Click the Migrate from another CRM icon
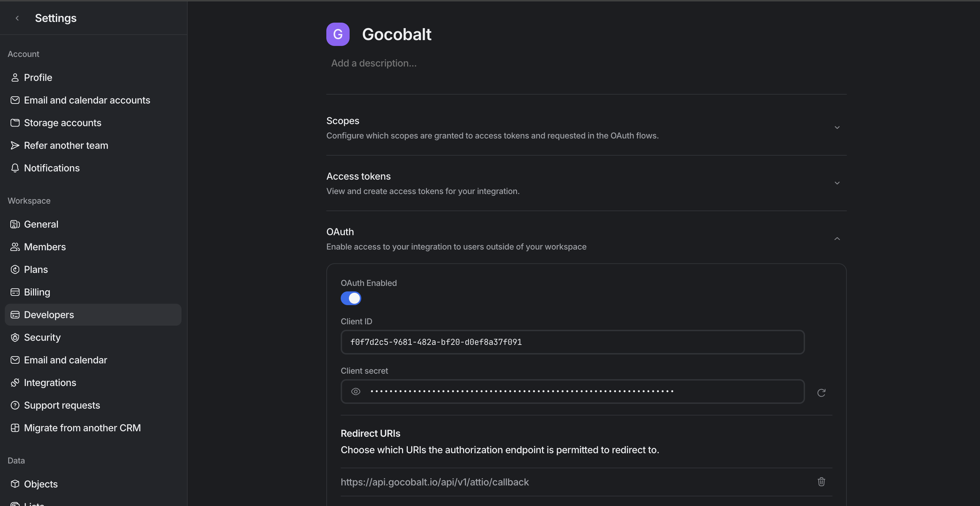Image resolution: width=980 pixels, height=506 pixels. coord(15,427)
